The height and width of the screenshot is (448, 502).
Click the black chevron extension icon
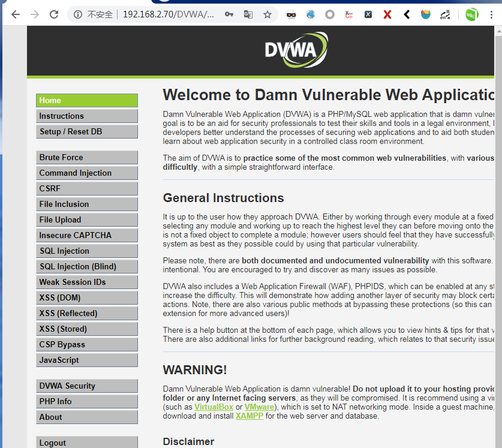407,14
